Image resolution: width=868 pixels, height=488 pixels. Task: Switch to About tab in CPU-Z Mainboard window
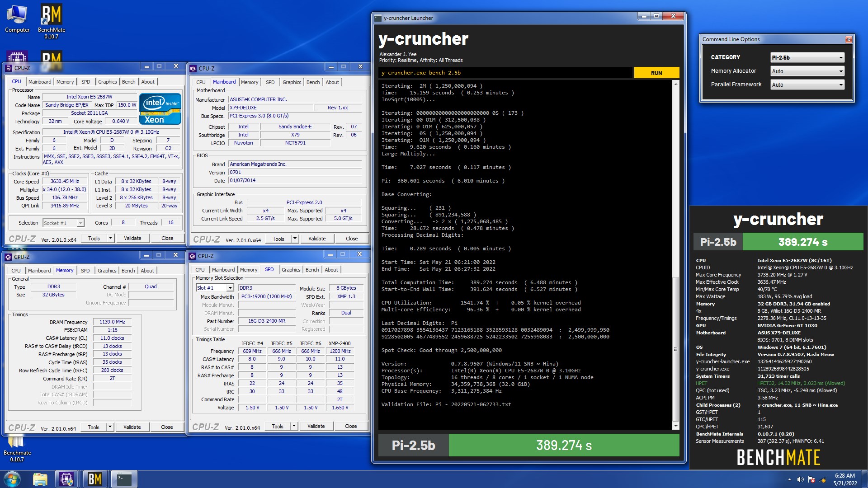pos(332,82)
